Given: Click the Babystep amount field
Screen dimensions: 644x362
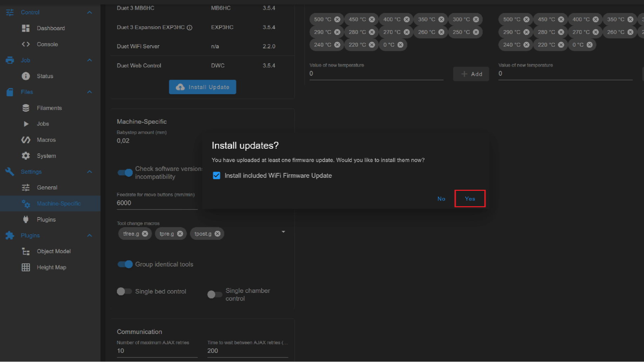Looking at the screenshot, I should tap(157, 141).
